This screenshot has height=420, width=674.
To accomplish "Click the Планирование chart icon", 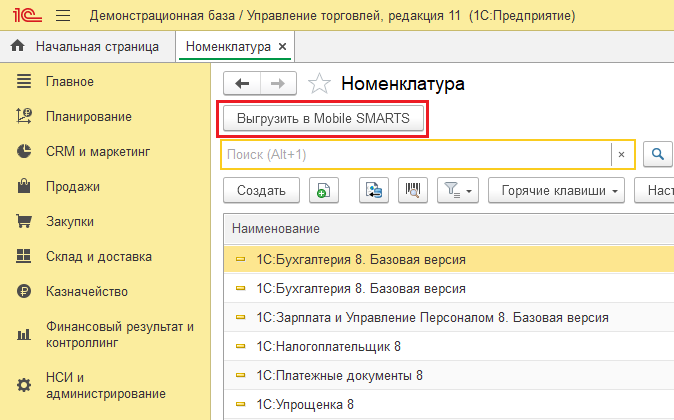I will [24, 116].
